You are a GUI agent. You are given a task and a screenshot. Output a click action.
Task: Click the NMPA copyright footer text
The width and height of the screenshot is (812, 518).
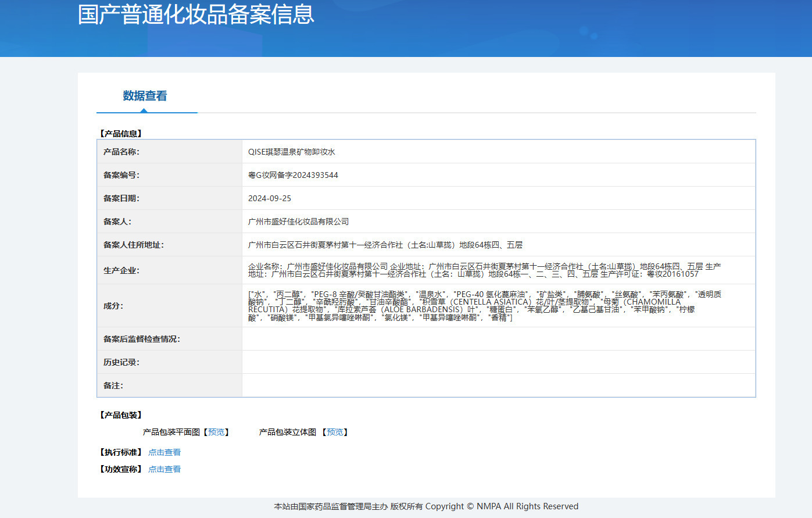[426, 506]
